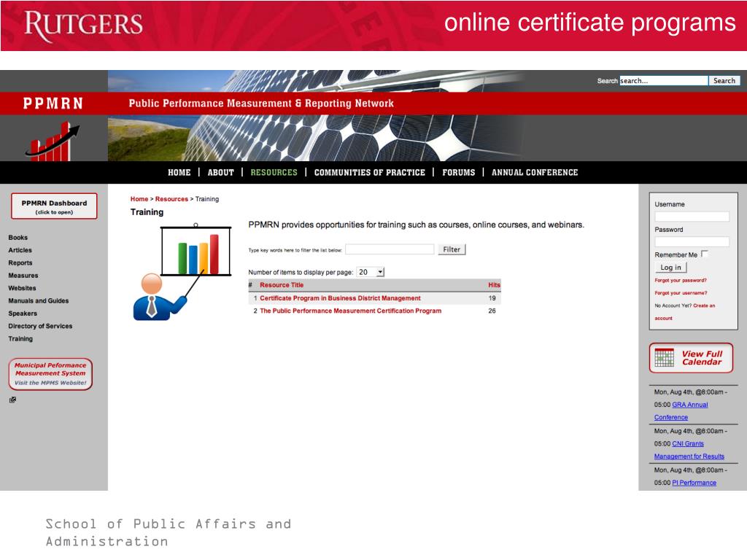This screenshot has width=747, height=560.
Task: Click the Password field
Action: click(692, 241)
